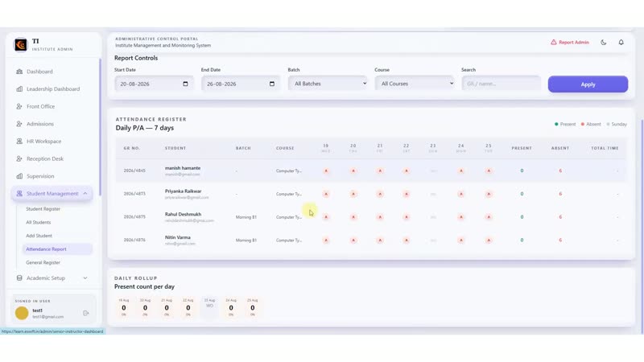644x362 pixels.
Task: Open End Date calendar picker icon
Action: [x=272, y=84]
